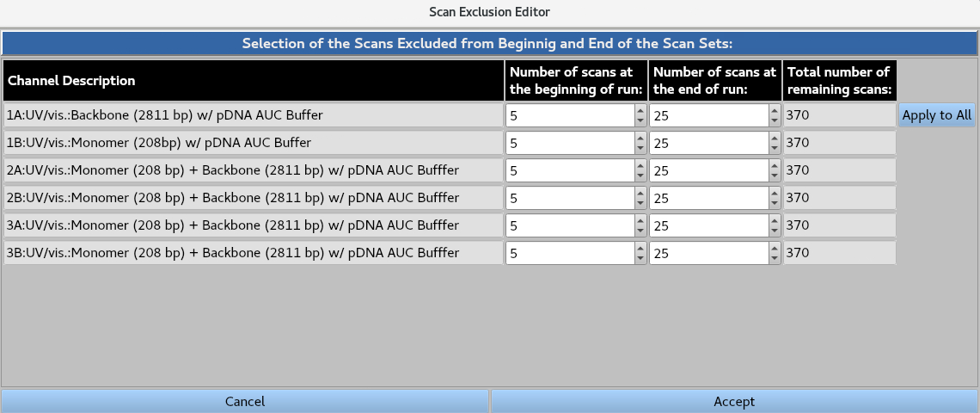
Task: Increase end-of-run scans for channel 3B
Action: pos(775,248)
